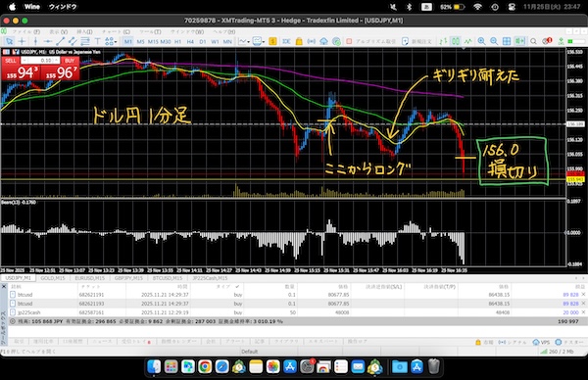
Task: Draw a vertical line on chart
Action: click(35, 41)
